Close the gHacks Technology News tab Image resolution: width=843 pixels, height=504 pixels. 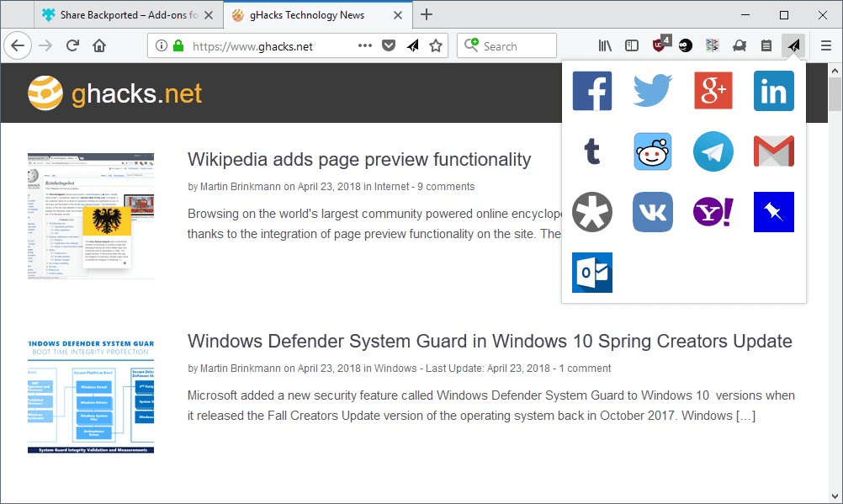coord(398,15)
